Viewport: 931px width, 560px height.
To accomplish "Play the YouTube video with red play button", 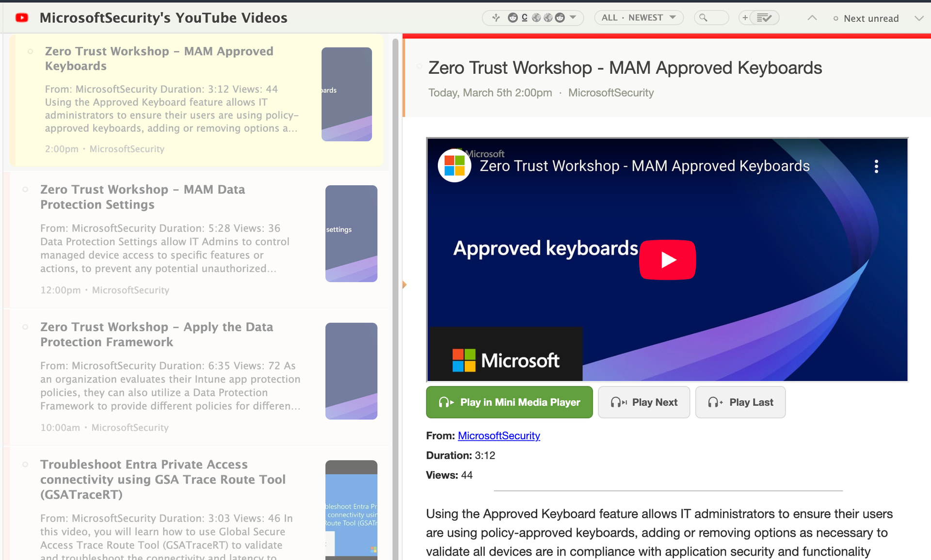I will click(x=667, y=260).
